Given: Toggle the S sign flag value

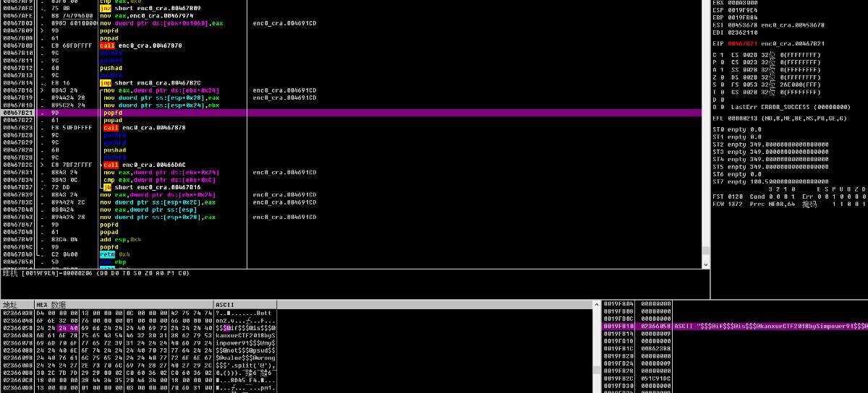Looking at the screenshot, I should pos(722,85).
